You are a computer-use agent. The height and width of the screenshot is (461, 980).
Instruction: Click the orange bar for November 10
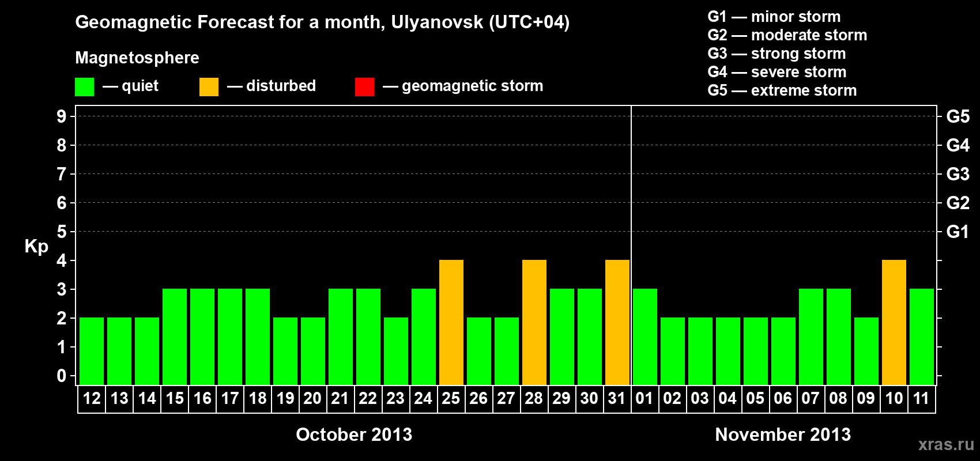coord(894,322)
